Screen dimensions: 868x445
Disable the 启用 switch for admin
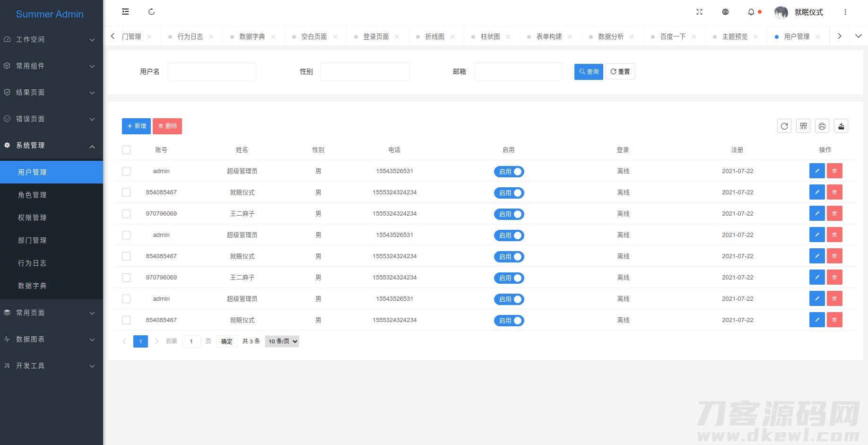click(509, 171)
